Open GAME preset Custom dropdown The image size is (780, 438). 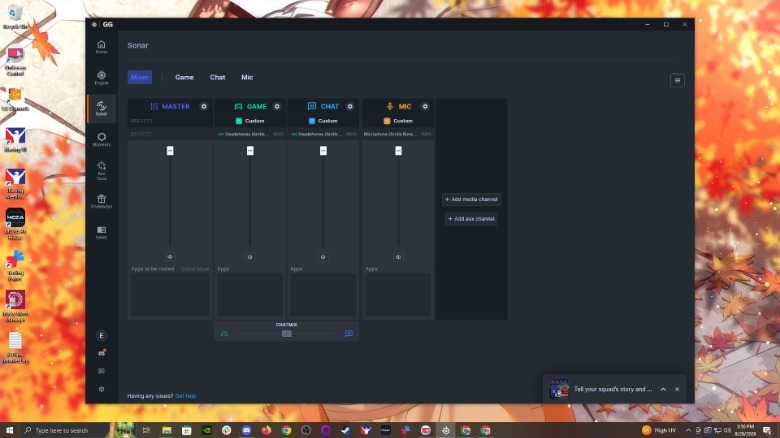point(250,121)
